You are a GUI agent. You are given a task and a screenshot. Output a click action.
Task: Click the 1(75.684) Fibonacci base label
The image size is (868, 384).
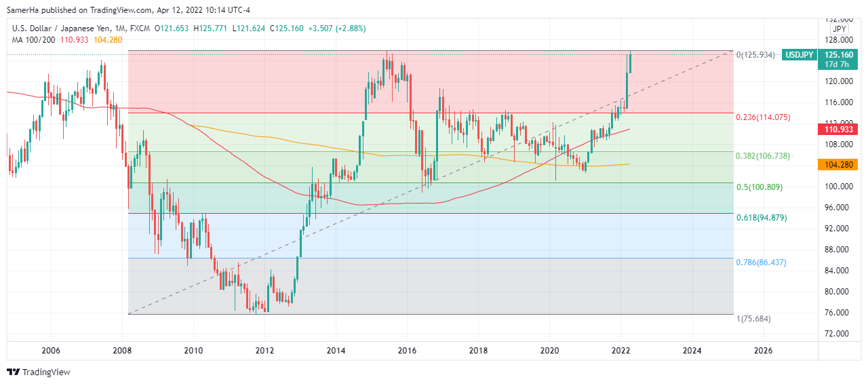pyautogui.click(x=753, y=319)
